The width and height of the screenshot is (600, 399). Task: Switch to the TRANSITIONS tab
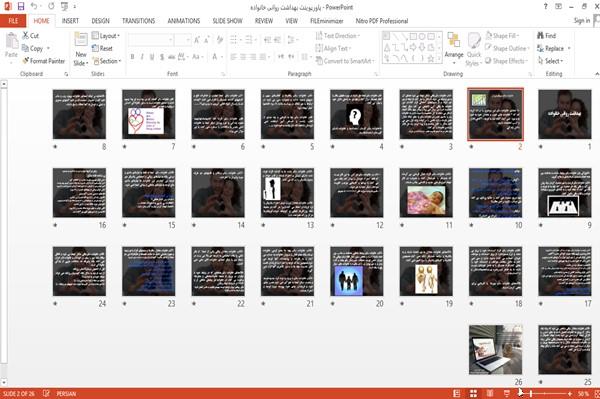point(139,21)
